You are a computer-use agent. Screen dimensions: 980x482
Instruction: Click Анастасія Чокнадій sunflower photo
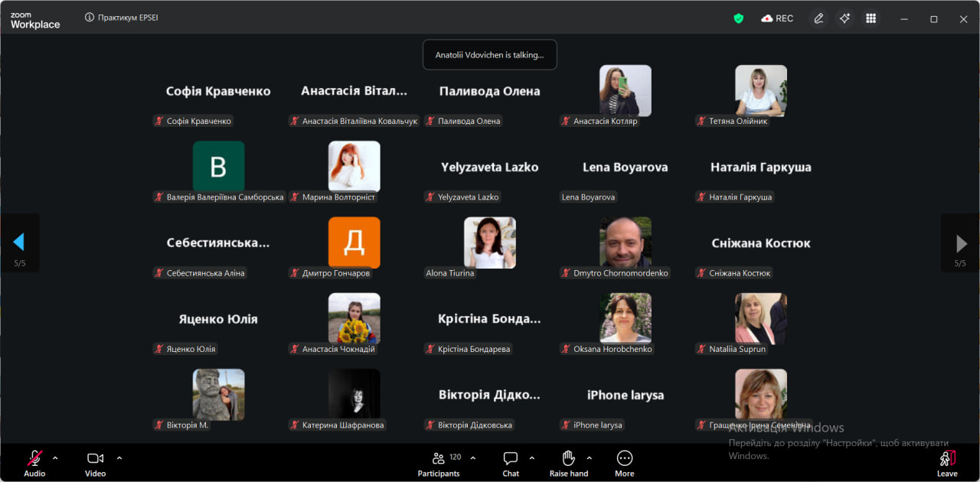click(354, 318)
